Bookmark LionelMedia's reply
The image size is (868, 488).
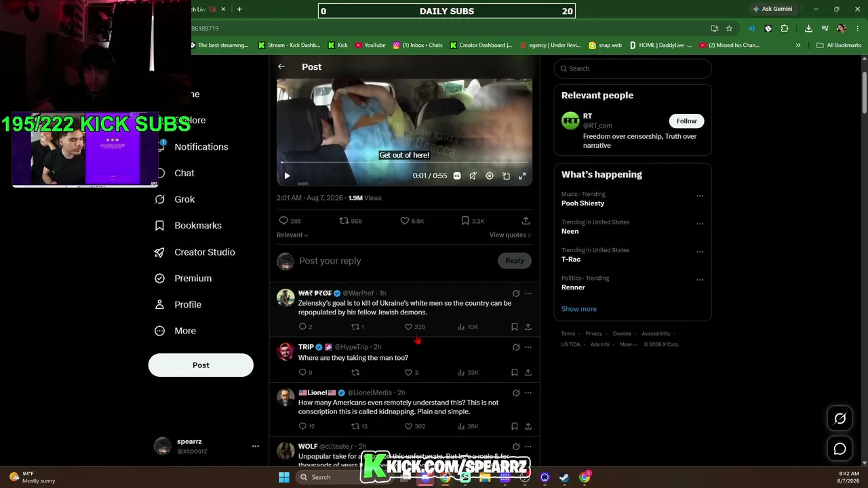(515, 426)
